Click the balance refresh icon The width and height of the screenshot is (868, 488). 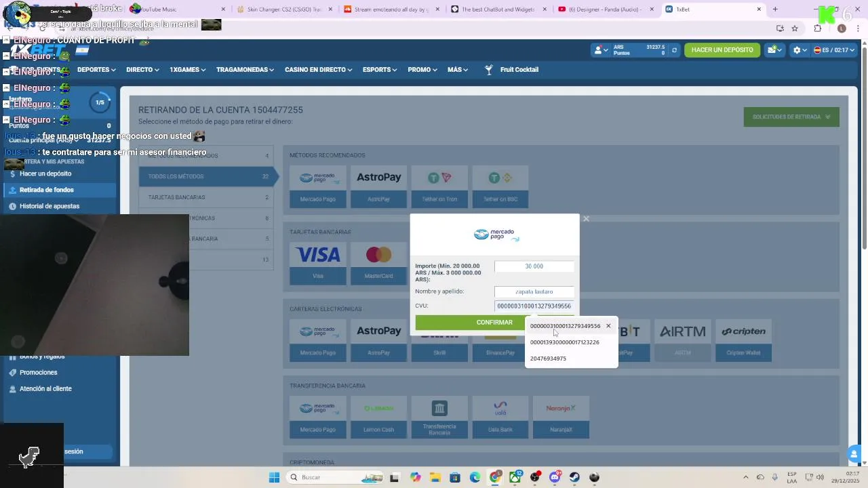coord(674,50)
